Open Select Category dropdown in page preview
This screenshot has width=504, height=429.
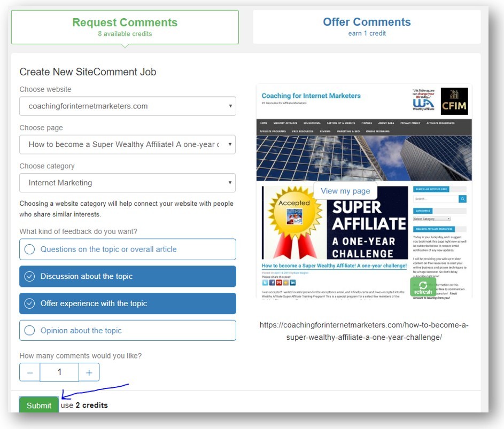432,219
